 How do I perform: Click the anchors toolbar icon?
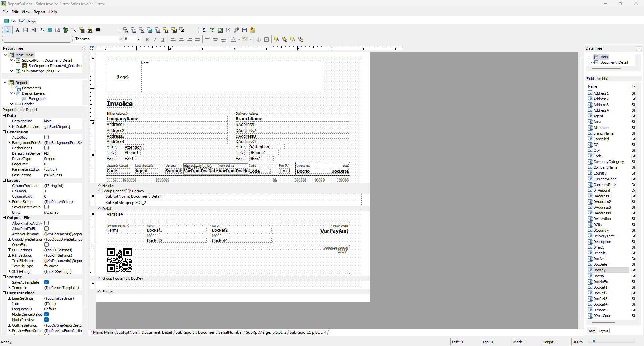pyautogui.click(x=259, y=39)
